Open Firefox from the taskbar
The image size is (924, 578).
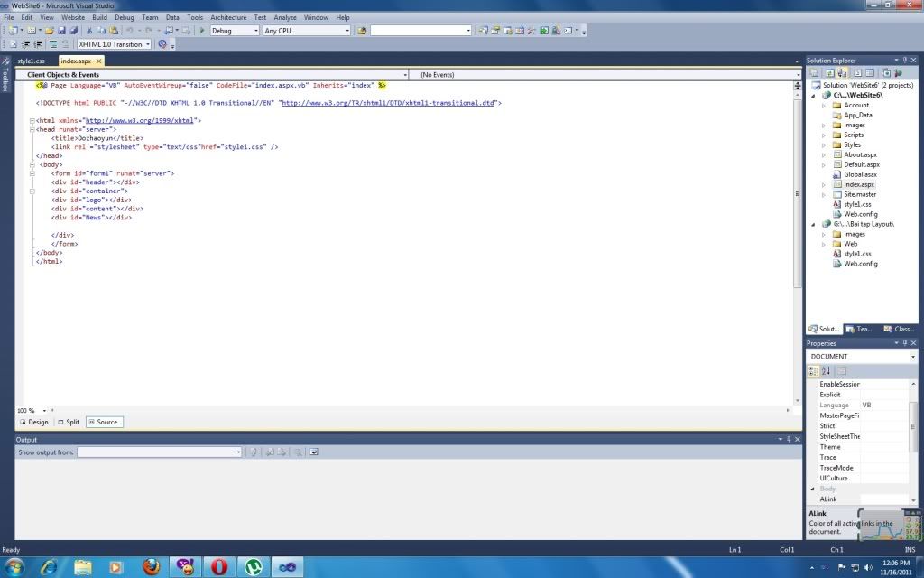152,567
